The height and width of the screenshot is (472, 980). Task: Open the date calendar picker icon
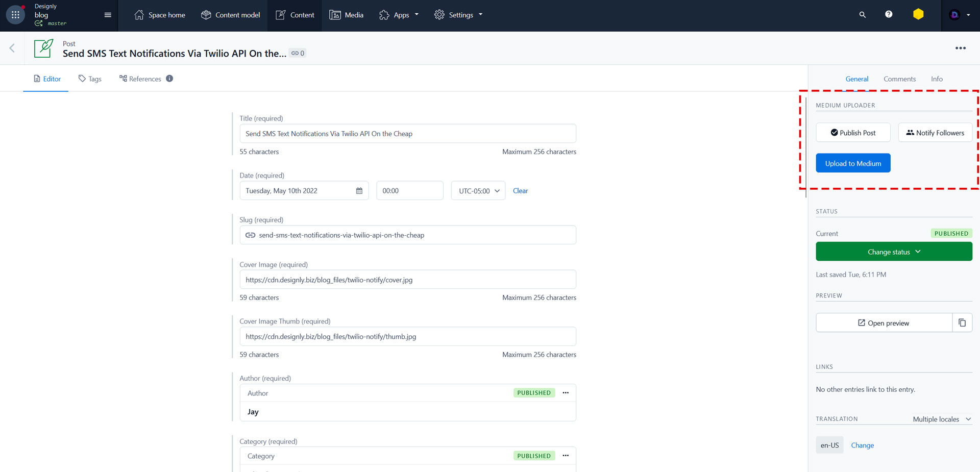359,191
